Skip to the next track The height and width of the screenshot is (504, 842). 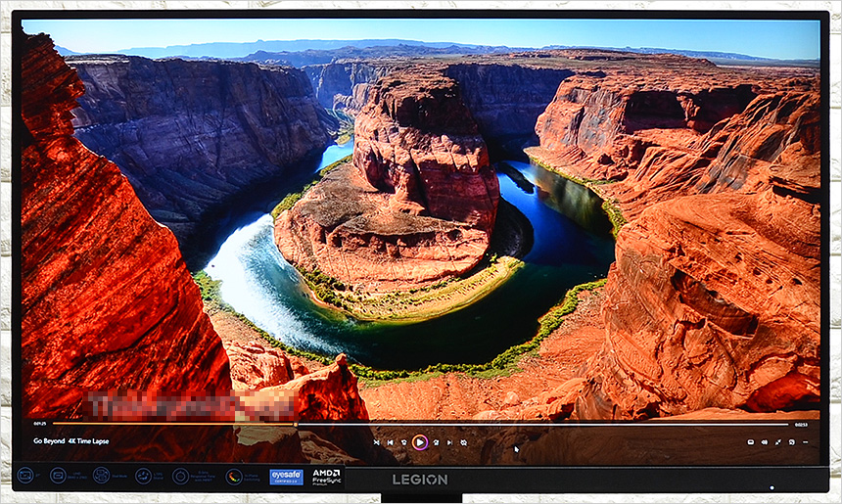449,442
